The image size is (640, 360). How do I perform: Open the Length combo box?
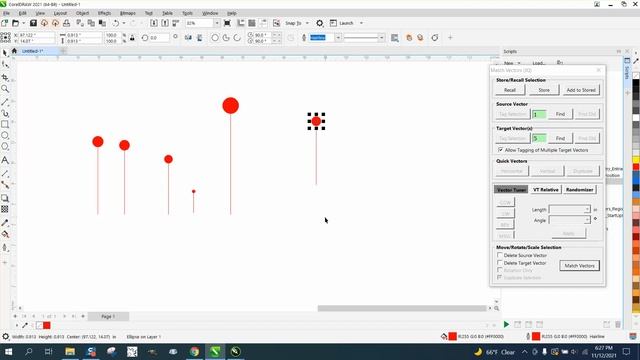[587, 209]
